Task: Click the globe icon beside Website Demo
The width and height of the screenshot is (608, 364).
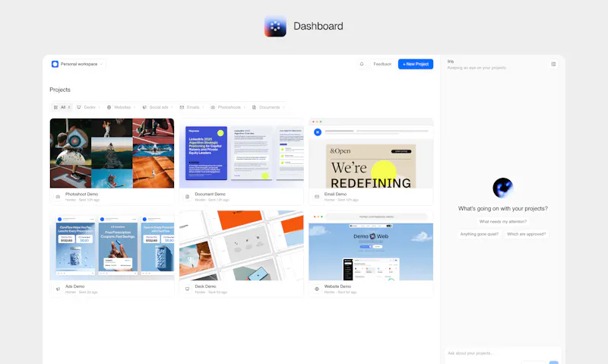Action: click(x=317, y=289)
